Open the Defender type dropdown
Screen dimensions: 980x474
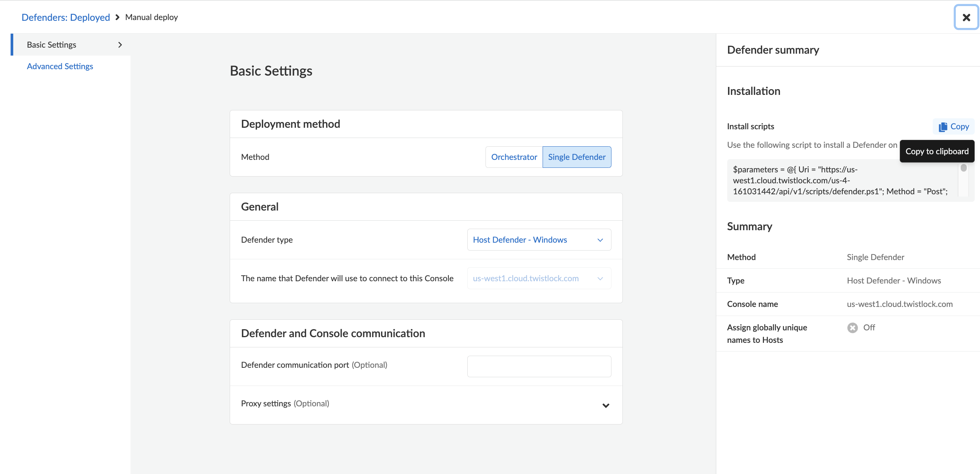point(538,240)
